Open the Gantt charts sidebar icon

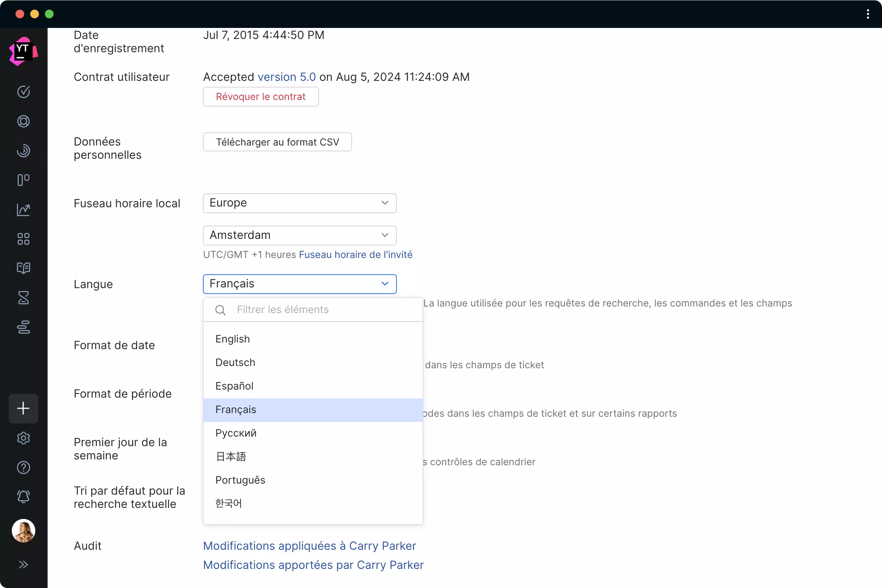23,327
